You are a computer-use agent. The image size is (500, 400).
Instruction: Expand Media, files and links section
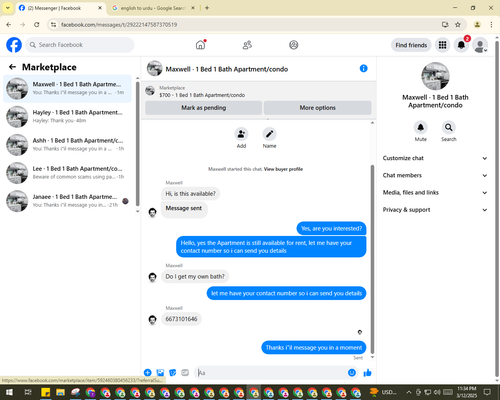coord(435,192)
